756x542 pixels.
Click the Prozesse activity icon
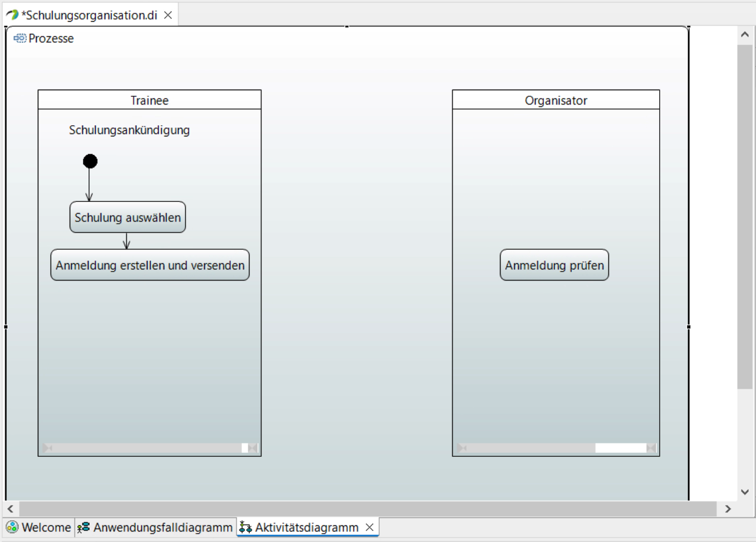[x=20, y=38]
